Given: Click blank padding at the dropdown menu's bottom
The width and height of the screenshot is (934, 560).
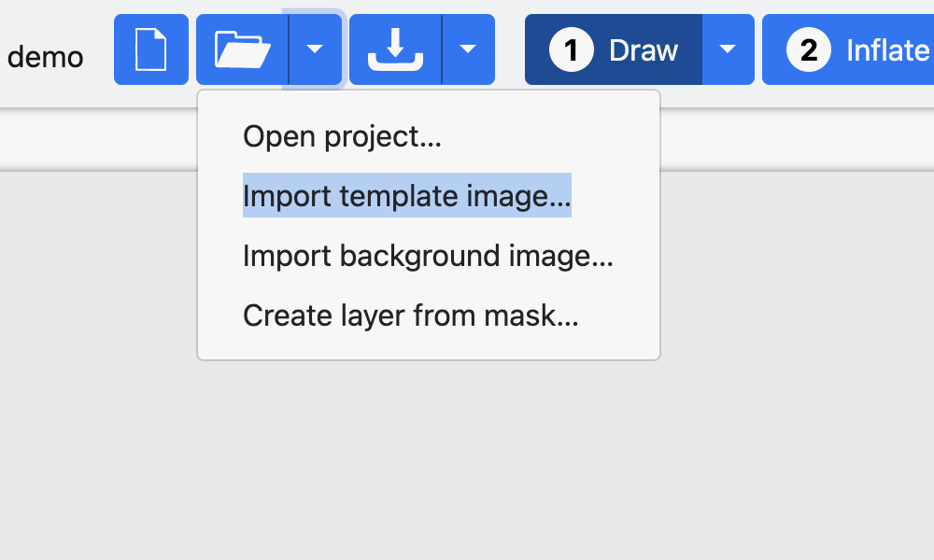Looking at the screenshot, I should (x=428, y=347).
